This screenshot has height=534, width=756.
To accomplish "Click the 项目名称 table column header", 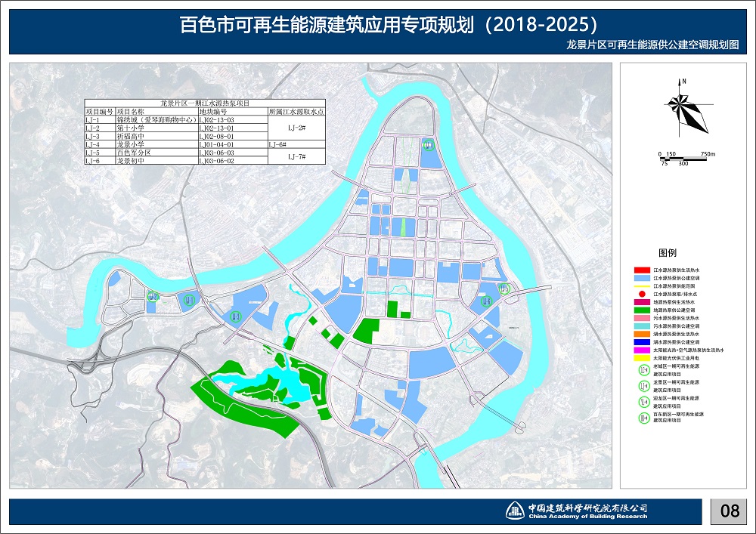I will [x=129, y=111].
